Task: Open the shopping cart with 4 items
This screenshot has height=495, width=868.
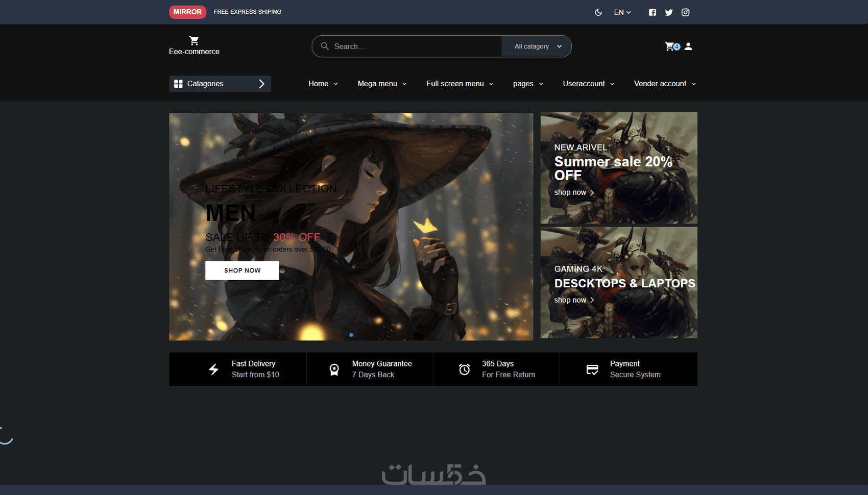Action: tap(672, 46)
